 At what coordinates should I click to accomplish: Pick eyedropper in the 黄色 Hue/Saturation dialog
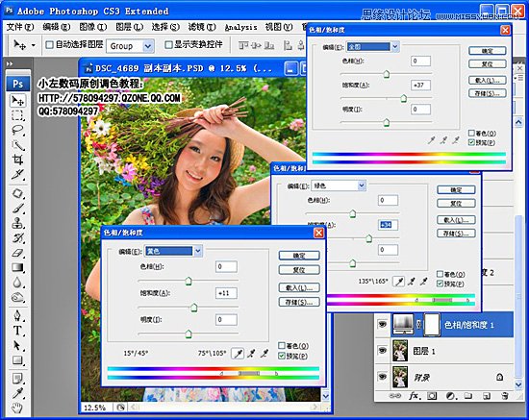(x=239, y=354)
